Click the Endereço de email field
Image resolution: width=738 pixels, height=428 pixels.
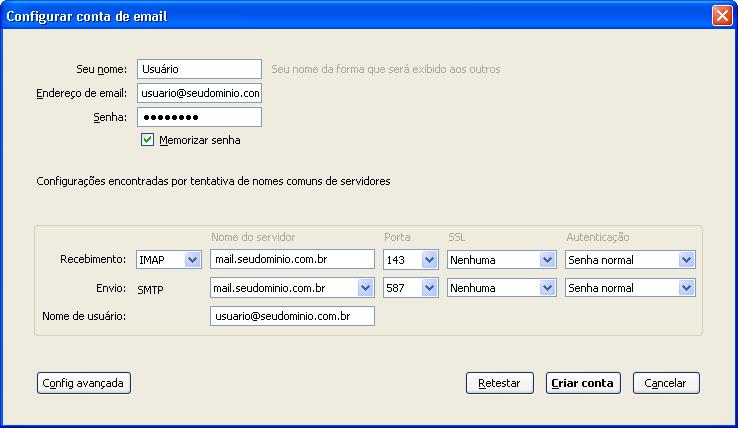(x=198, y=93)
